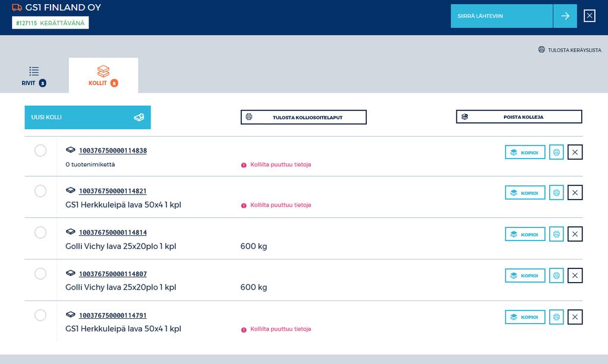608x364 pixels.
Task: Select radio for package 100376750000114838
Action: (x=40, y=150)
